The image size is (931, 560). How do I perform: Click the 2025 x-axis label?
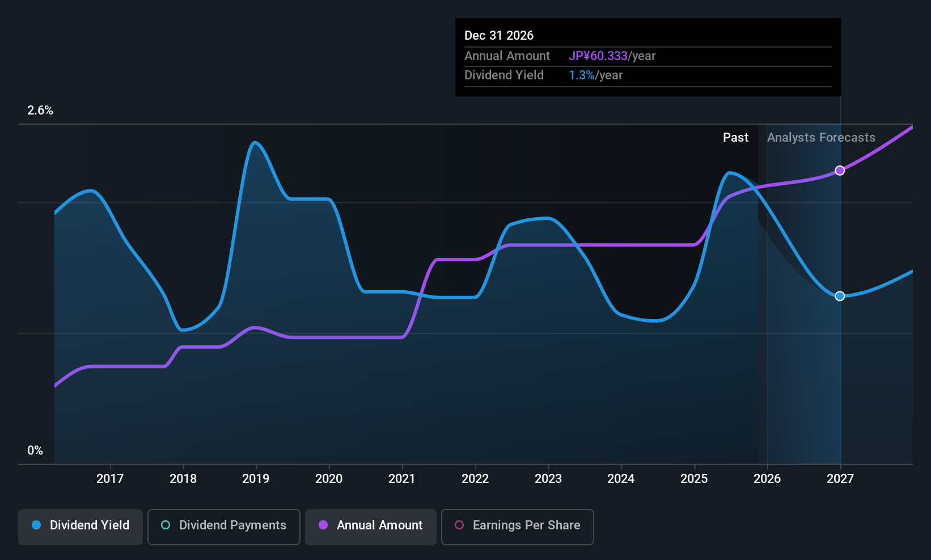(694, 478)
